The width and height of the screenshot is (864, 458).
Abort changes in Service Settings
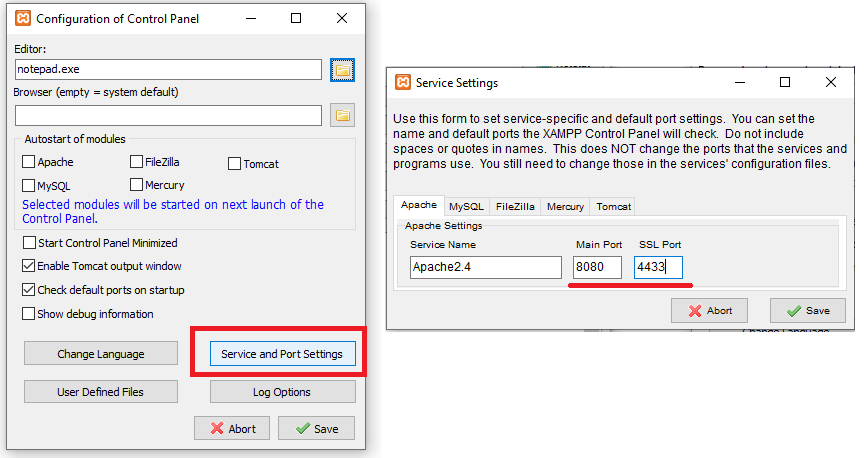pos(709,311)
